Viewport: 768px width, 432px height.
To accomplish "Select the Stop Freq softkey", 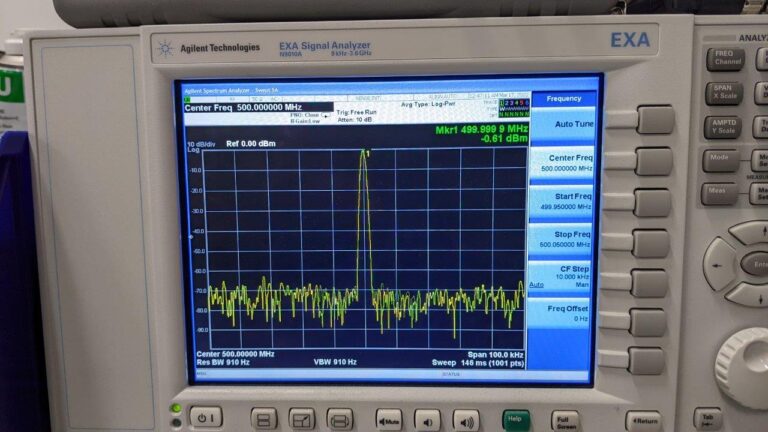I will pos(565,239).
